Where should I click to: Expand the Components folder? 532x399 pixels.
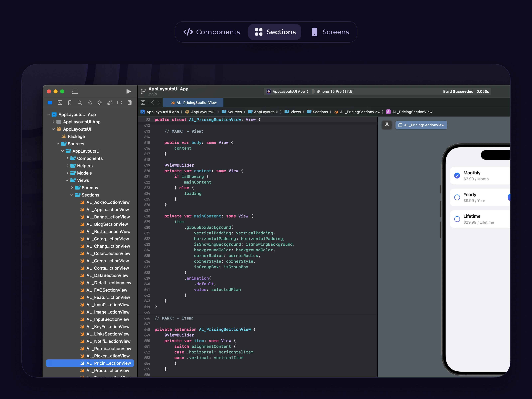pyautogui.click(x=67, y=158)
